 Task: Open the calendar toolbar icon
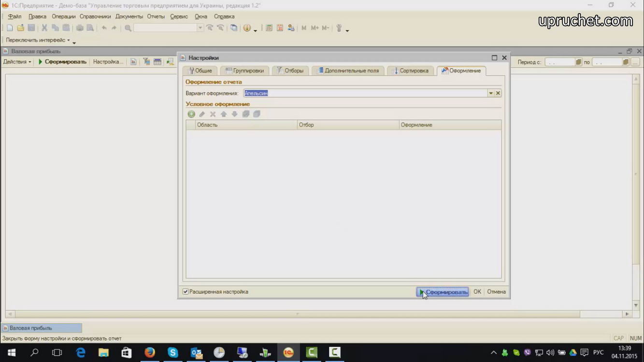click(x=280, y=28)
